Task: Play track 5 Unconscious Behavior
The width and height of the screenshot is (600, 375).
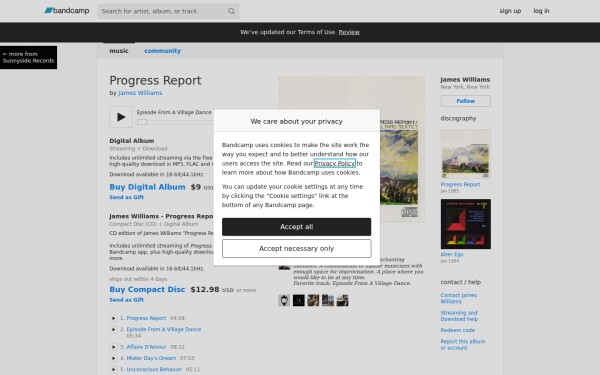Action: 113,369
